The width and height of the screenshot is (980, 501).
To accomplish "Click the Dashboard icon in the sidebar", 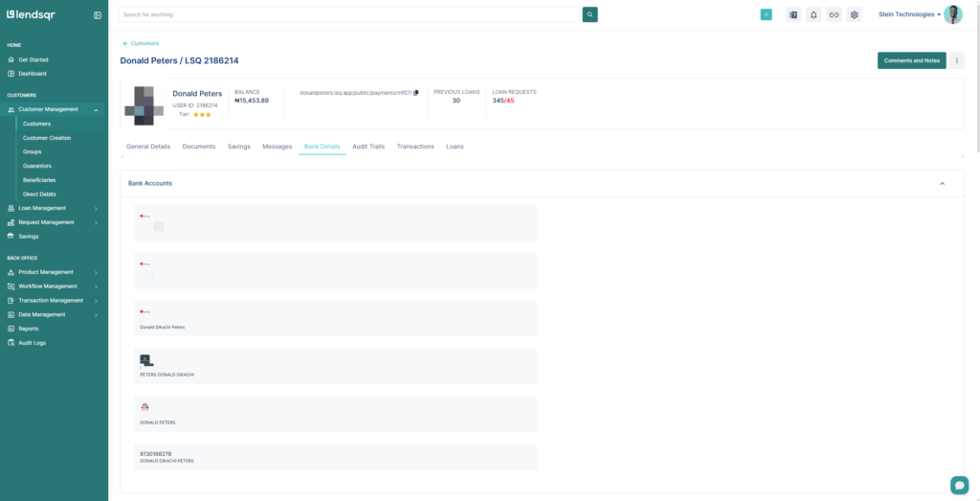I will 11,74.
